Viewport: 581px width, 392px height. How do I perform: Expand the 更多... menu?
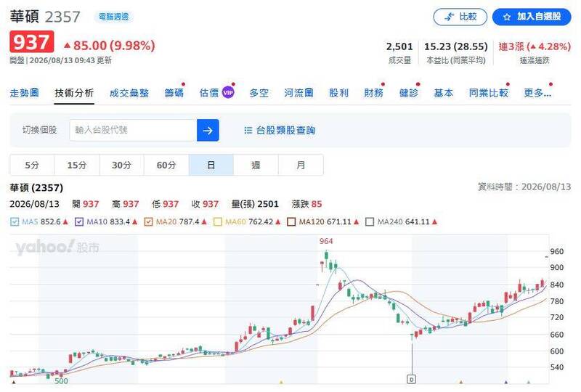[x=537, y=93]
